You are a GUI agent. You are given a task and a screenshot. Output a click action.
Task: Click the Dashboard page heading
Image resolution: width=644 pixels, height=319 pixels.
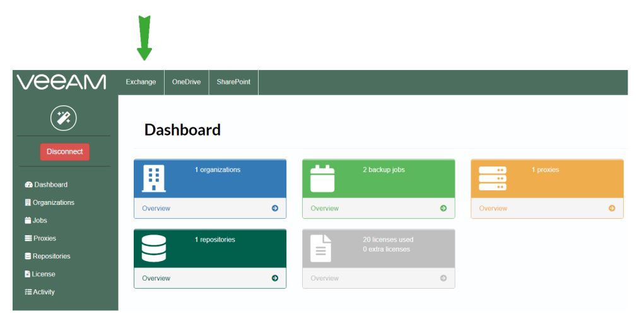(x=182, y=130)
